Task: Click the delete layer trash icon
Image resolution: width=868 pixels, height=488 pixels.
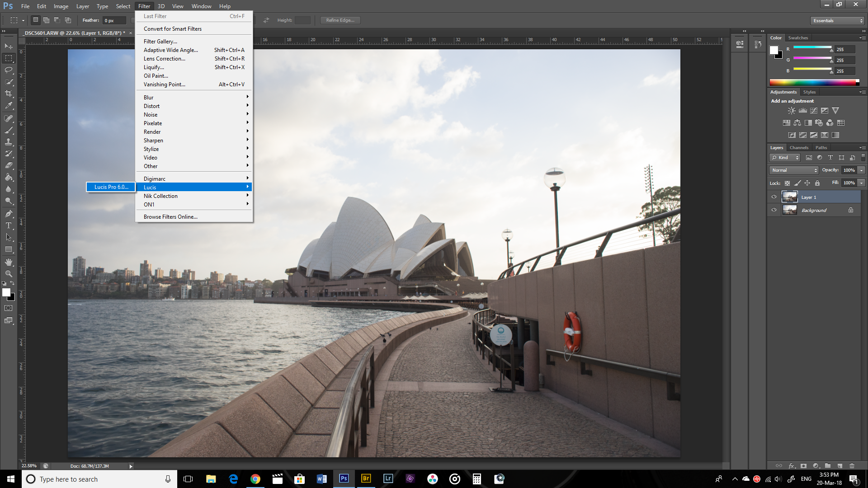Action: coord(852,465)
